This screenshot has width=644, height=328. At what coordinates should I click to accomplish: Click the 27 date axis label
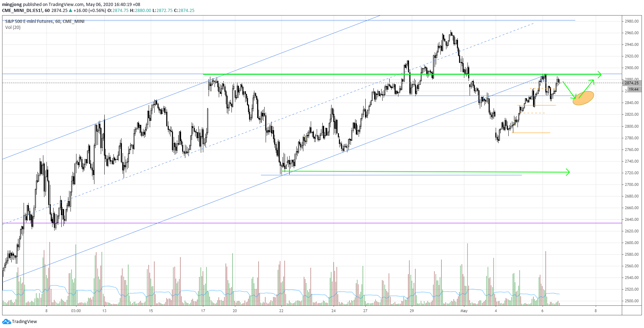[365, 311]
